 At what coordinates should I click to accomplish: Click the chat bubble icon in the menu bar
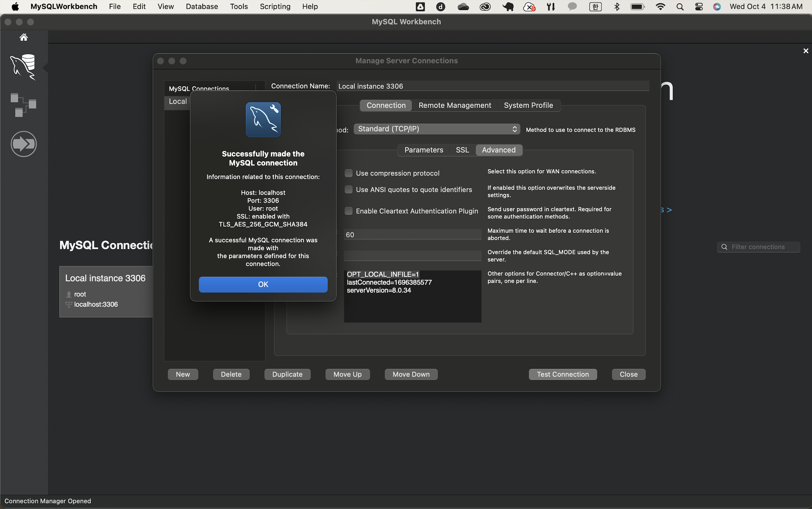pos(572,6)
